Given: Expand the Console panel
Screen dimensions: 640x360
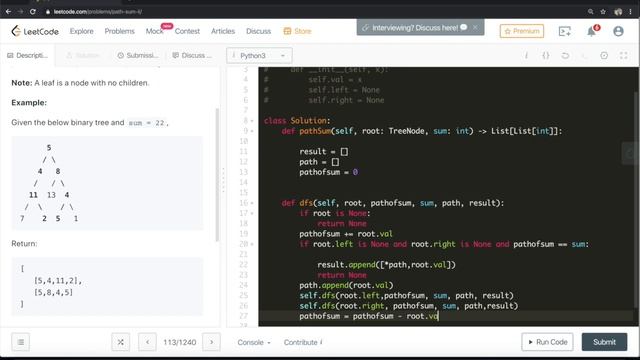Looking at the screenshot, I should [x=254, y=342].
